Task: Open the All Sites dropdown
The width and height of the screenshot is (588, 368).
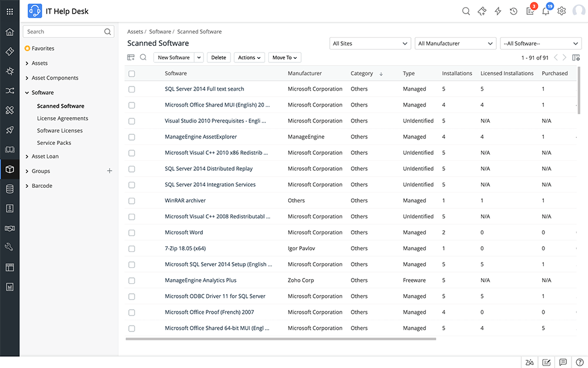Action: tap(369, 43)
